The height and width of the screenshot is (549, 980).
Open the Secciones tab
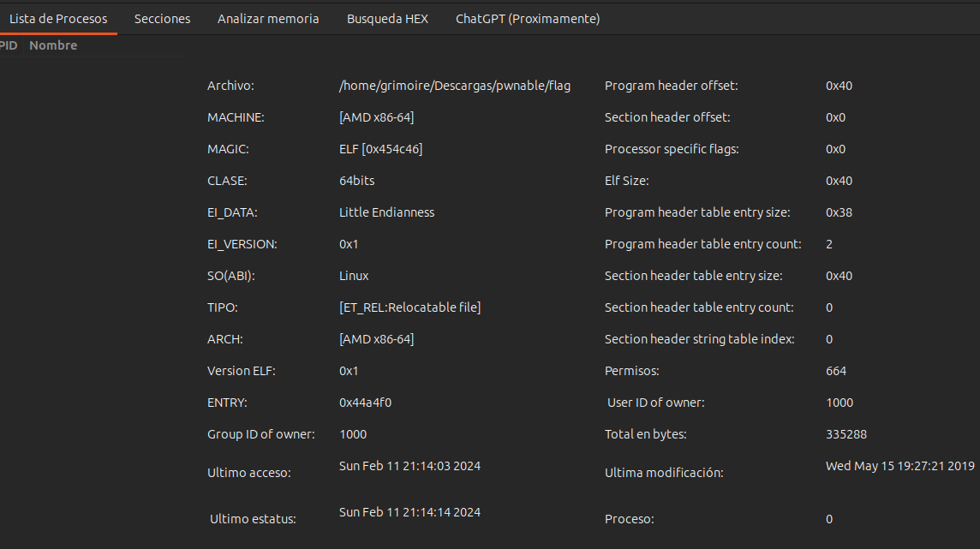[x=162, y=19]
